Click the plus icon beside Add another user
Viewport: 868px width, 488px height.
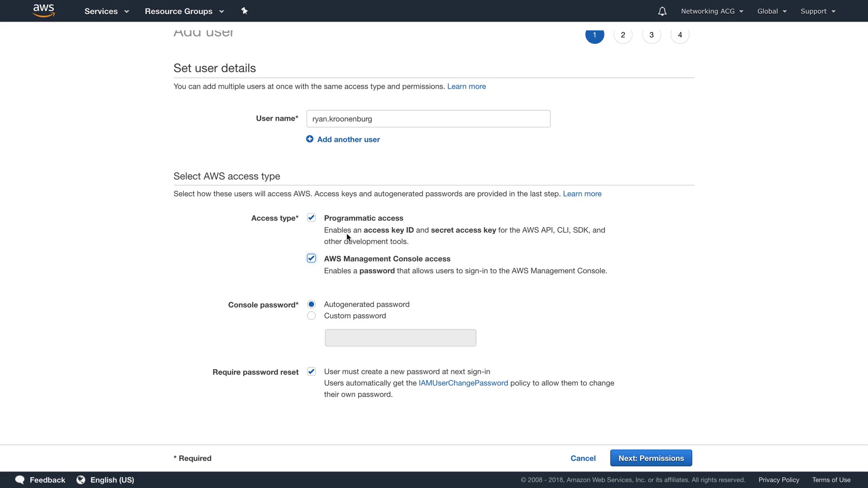coord(310,139)
